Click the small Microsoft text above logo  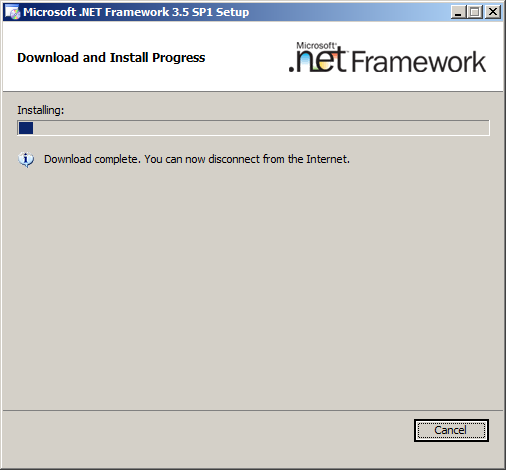point(316,45)
